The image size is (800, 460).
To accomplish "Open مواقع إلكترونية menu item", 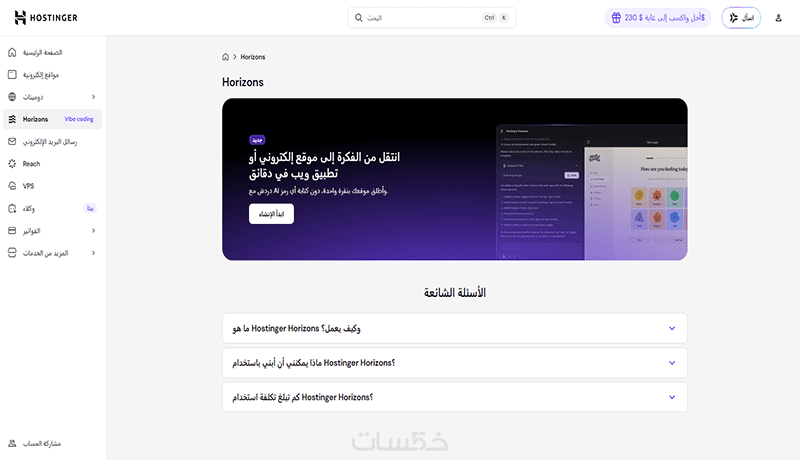I will click(41, 75).
